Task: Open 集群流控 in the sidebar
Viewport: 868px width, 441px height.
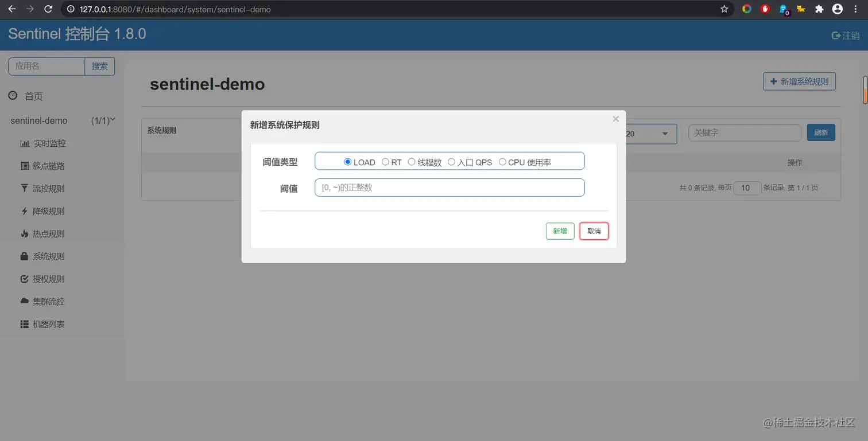Action: pos(42,301)
